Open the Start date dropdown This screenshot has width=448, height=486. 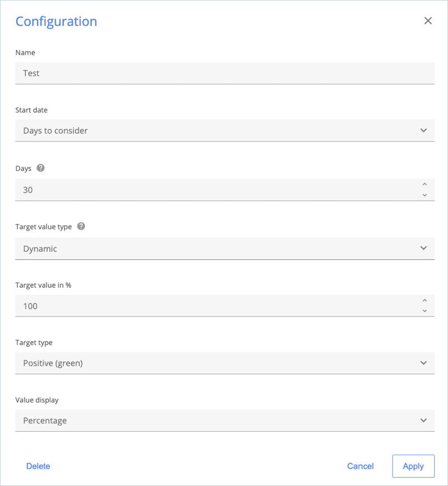click(224, 130)
